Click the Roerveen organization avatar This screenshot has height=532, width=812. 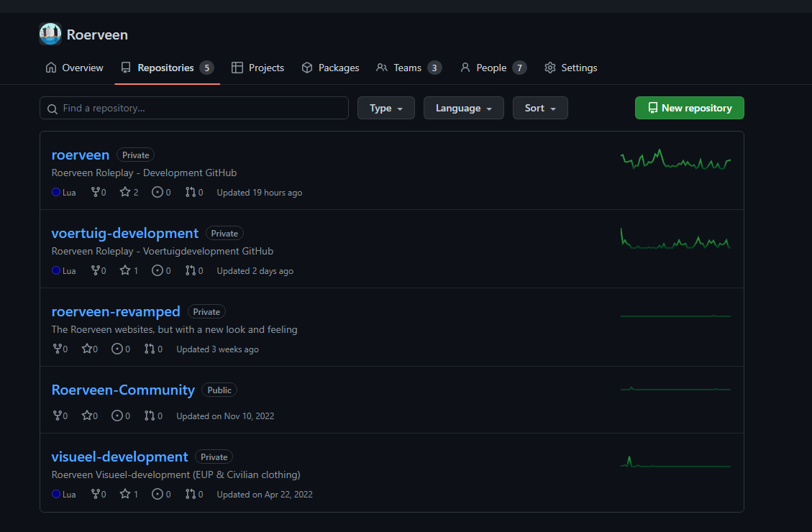50,34
